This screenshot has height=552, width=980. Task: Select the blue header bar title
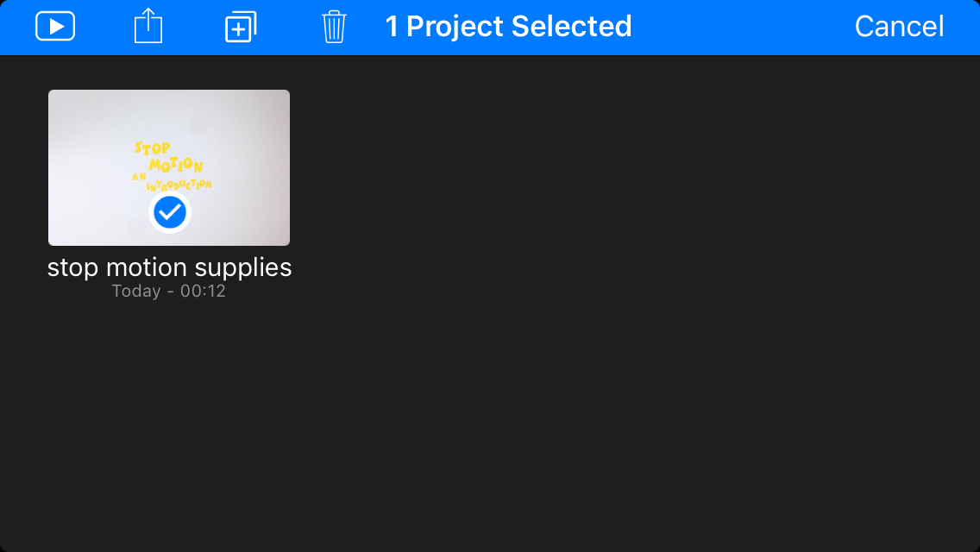tap(508, 26)
